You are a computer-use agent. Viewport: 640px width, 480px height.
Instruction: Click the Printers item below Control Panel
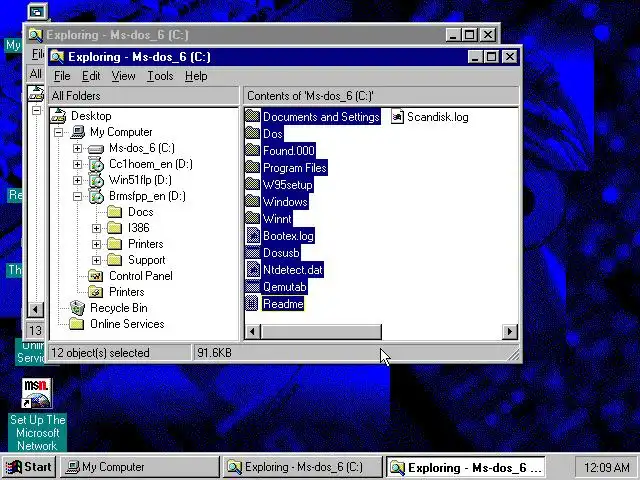click(127, 292)
